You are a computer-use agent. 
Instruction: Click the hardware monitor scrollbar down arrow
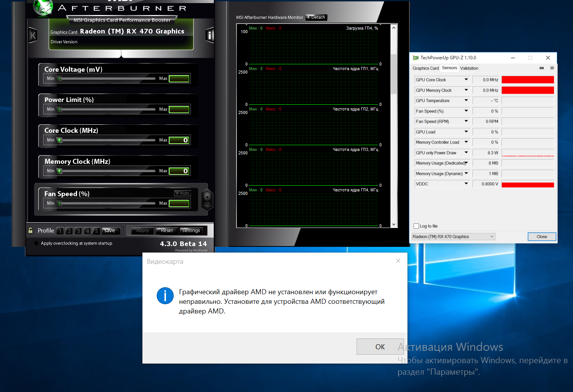(x=394, y=224)
